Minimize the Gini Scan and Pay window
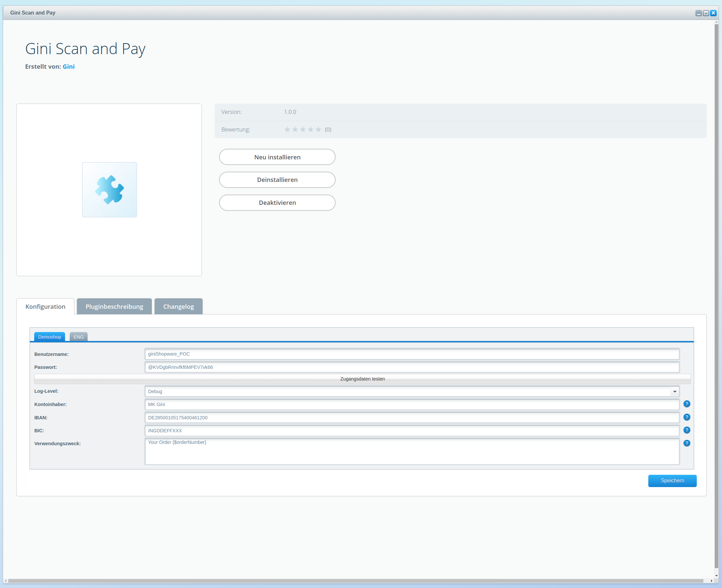Image resolution: width=722 pixels, height=588 pixels. click(x=698, y=13)
